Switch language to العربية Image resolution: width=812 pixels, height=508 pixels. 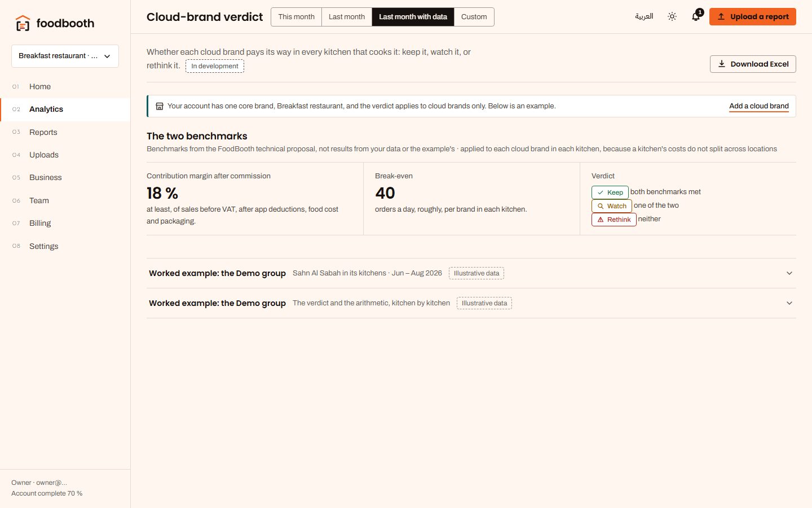click(644, 16)
